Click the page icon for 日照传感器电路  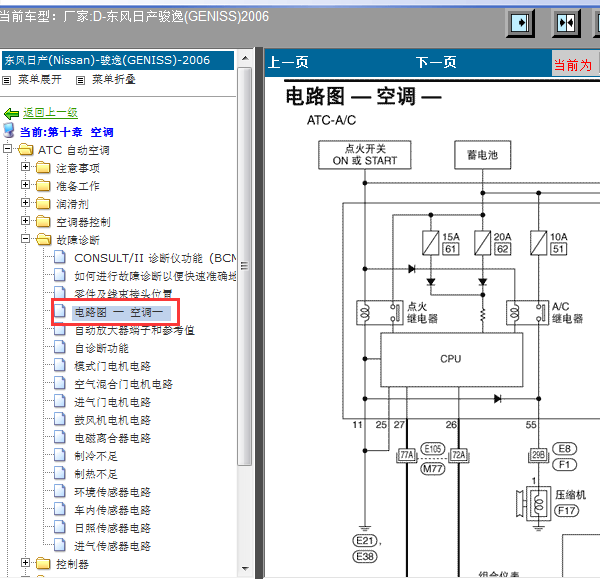pos(60,527)
